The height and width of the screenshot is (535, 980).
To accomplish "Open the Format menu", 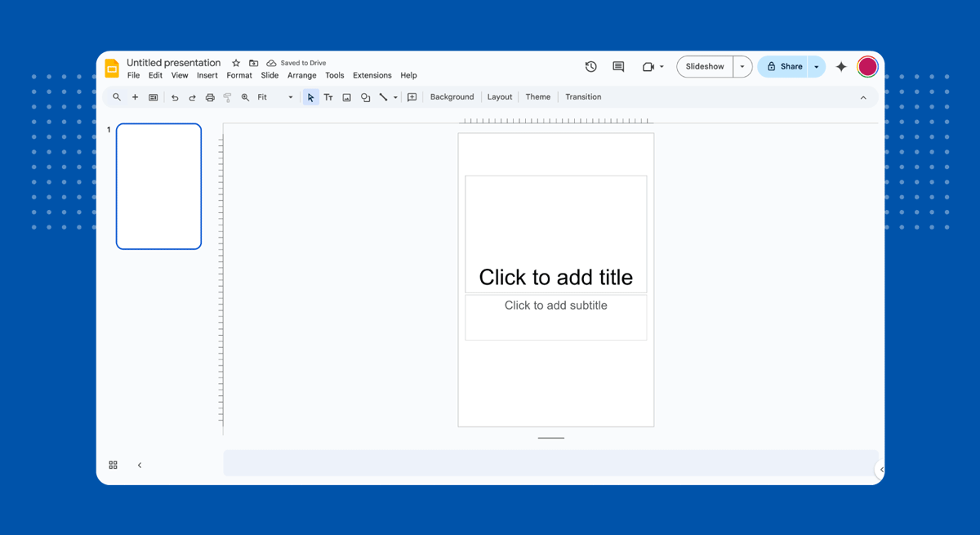I will tap(239, 75).
